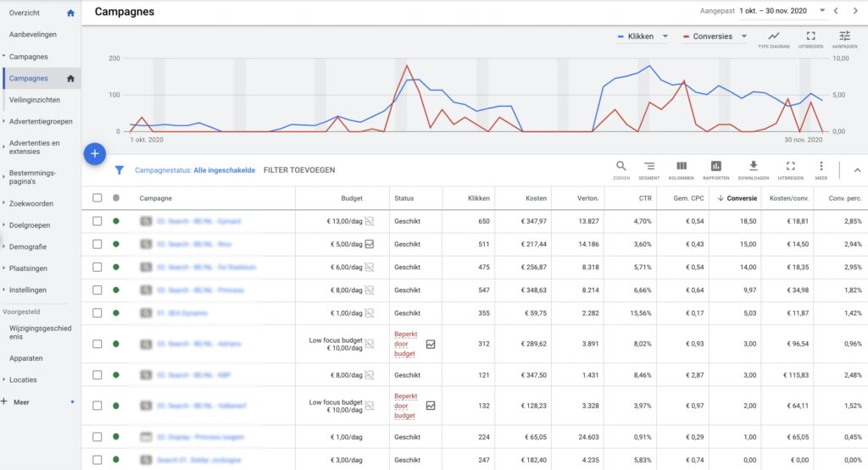
Task: Open the Rapporten reports icon
Action: pyautogui.click(x=715, y=169)
